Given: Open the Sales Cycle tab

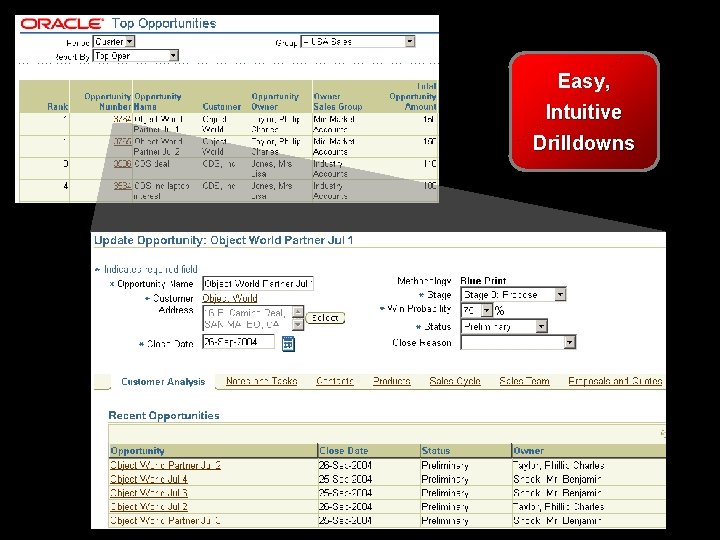Looking at the screenshot, I should coord(455,381).
